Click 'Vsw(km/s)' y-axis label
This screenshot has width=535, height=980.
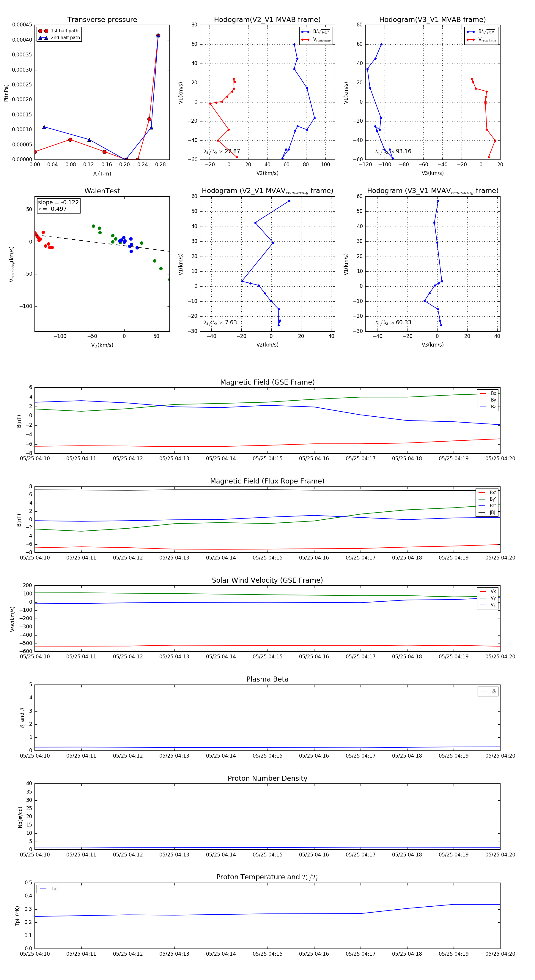12,619
